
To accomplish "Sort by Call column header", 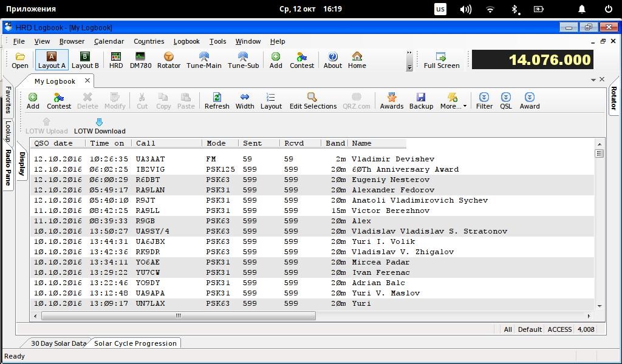I will click(166, 143).
